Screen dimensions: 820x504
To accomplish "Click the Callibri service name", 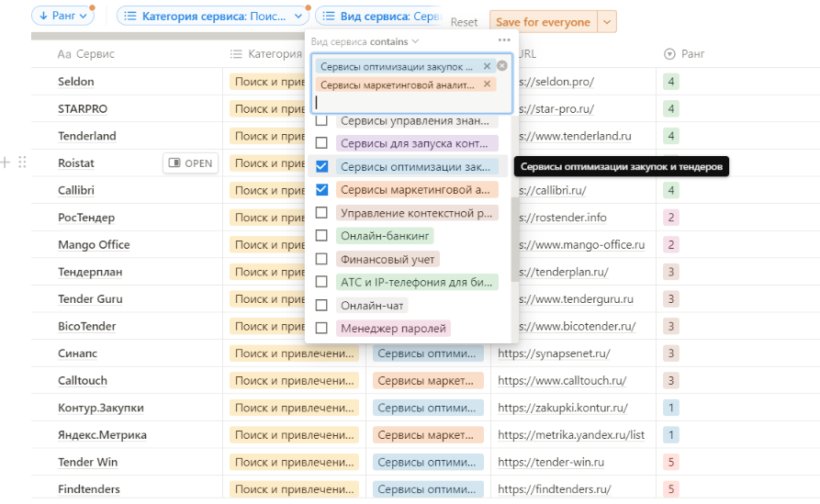I will click(76, 190).
